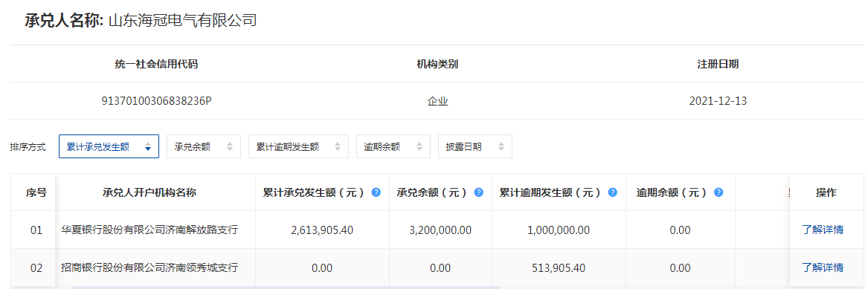The width and height of the screenshot is (868, 289).
Task: Click help icon beside 累计承兑发生额（元）header
Action: [376, 192]
